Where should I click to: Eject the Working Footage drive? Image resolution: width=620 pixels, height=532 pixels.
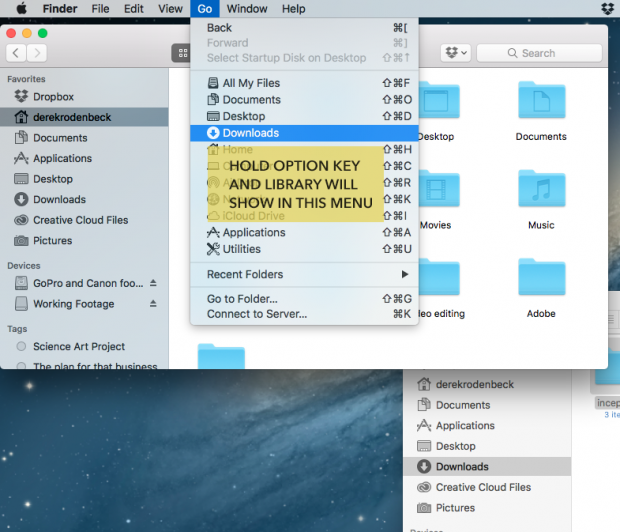coord(153,303)
